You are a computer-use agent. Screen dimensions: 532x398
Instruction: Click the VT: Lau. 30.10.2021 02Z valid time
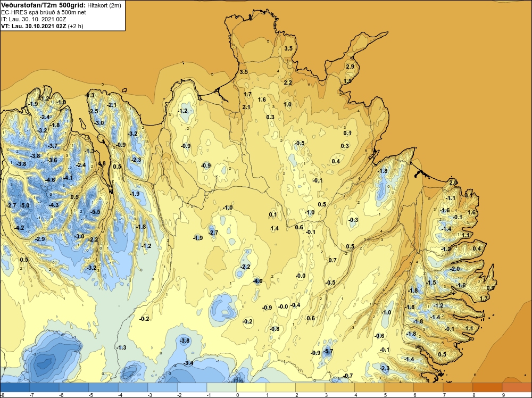pyautogui.click(x=34, y=26)
